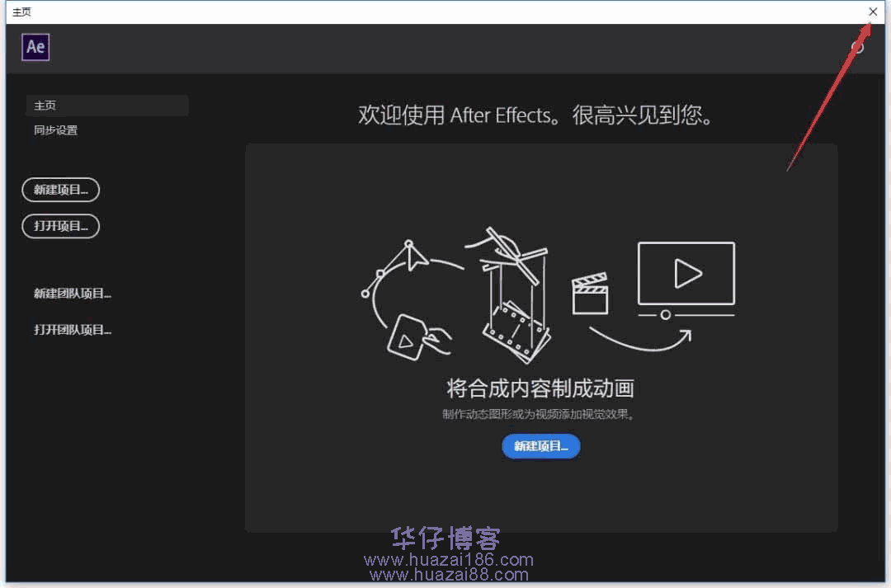Open the 新建团队项目... link
Screen dimensions: 891x588
(x=72, y=294)
